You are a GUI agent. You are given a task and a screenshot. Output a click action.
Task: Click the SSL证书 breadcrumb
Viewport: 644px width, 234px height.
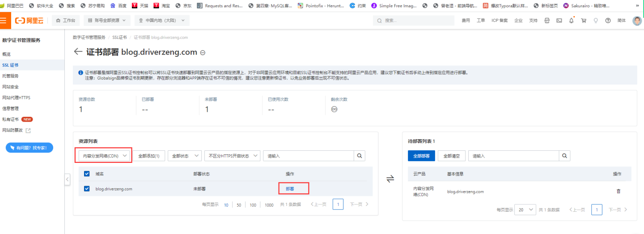[119, 37]
